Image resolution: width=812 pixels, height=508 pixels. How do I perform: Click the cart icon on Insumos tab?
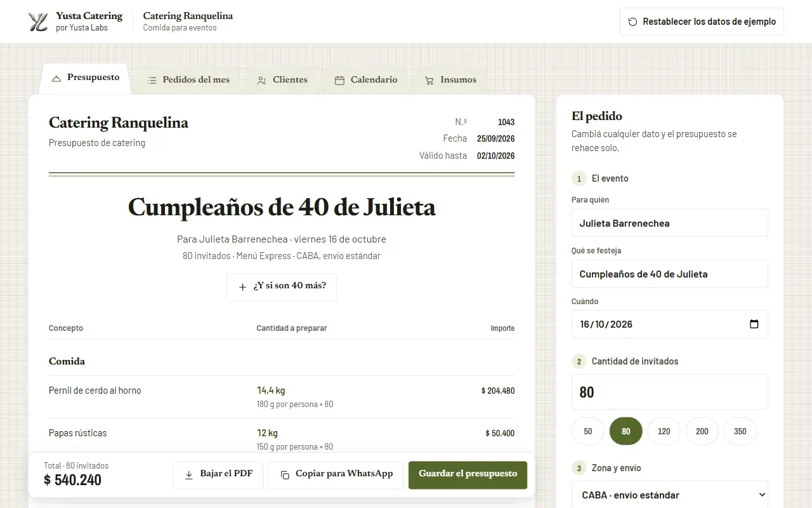click(429, 81)
